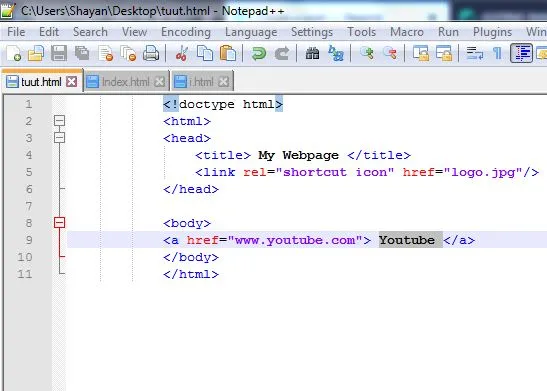Image resolution: width=547 pixels, height=391 pixels.
Task: Toggle synchronize horizontal scrolling icon
Action: 444,53
